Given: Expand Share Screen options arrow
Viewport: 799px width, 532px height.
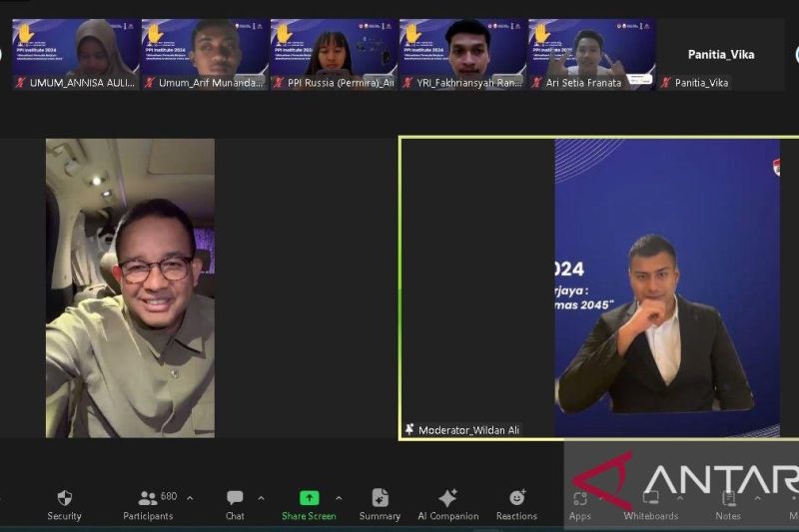Looking at the screenshot, I should (339, 498).
